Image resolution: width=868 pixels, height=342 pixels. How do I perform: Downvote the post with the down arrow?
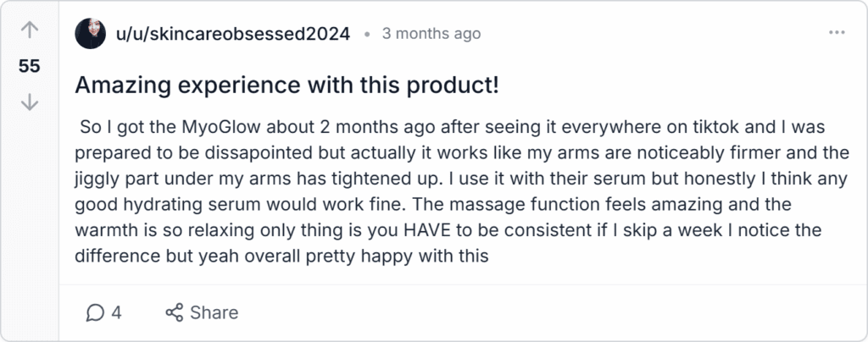29,102
